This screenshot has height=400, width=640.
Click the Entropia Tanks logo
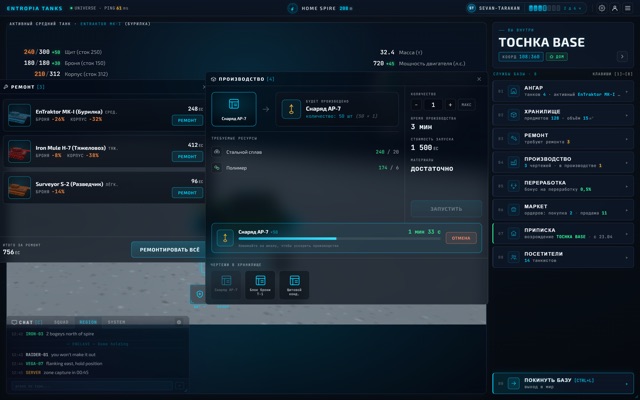tap(35, 8)
